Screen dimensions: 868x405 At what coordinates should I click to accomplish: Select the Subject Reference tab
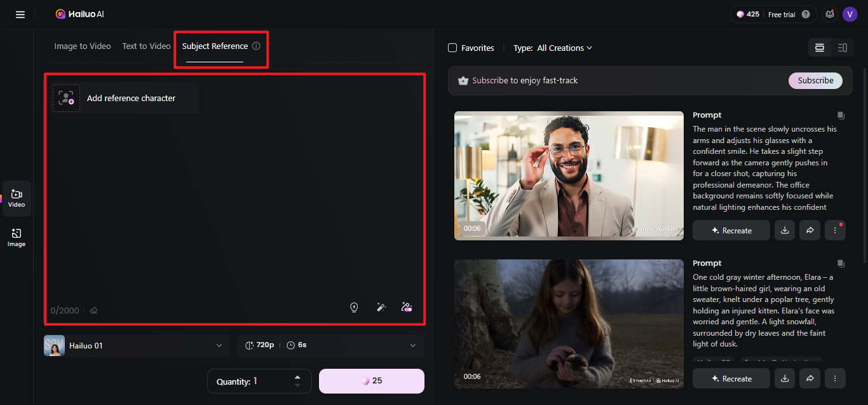[215, 46]
